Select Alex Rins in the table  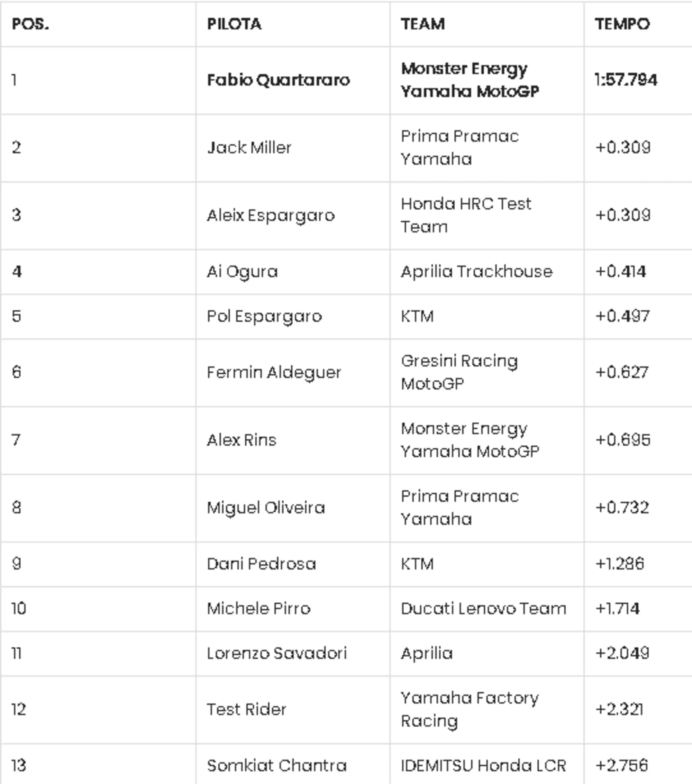(242, 440)
